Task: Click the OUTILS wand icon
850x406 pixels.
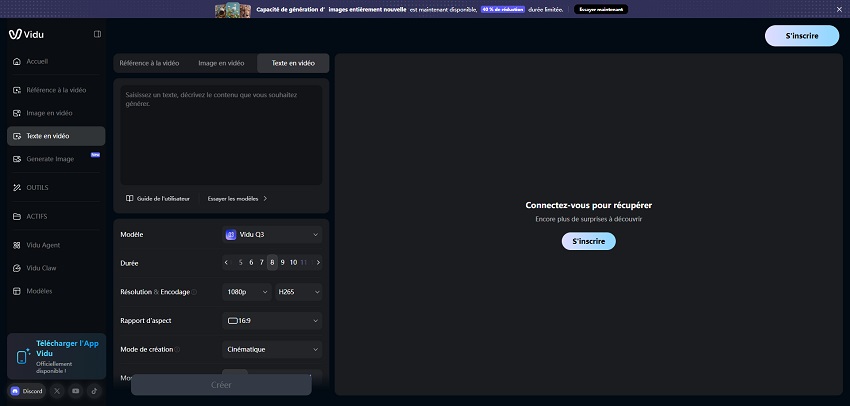Action: coord(17,188)
